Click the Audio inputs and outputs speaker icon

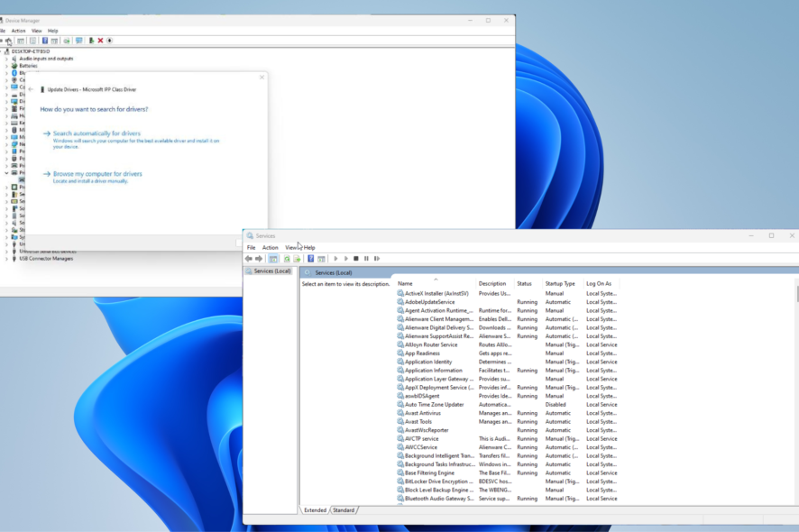click(14, 59)
